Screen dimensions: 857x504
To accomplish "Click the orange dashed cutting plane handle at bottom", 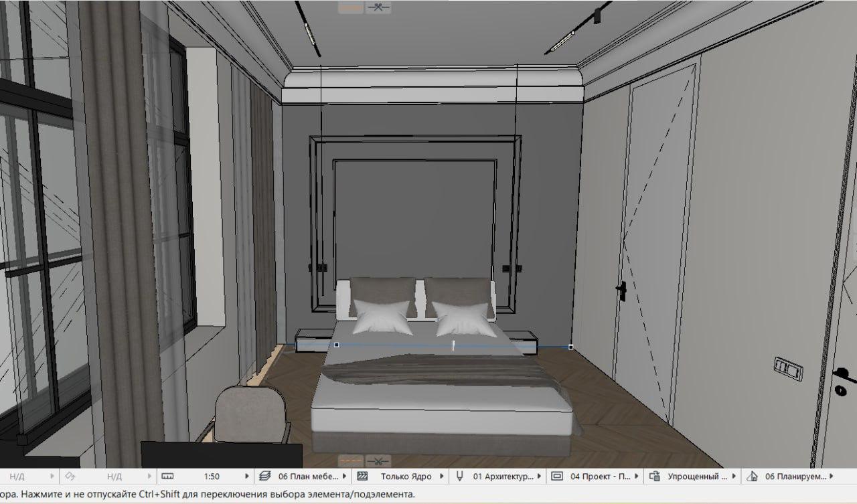I will [x=351, y=460].
